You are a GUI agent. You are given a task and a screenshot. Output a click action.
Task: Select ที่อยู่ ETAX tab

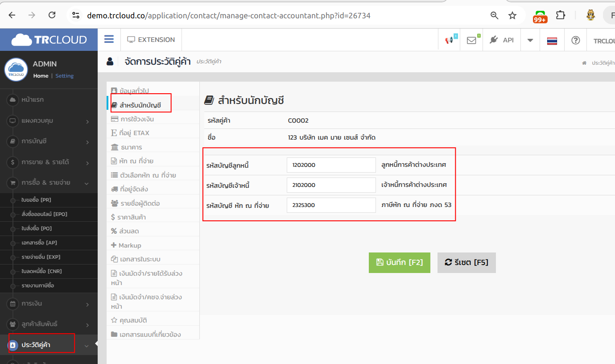tap(153, 133)
